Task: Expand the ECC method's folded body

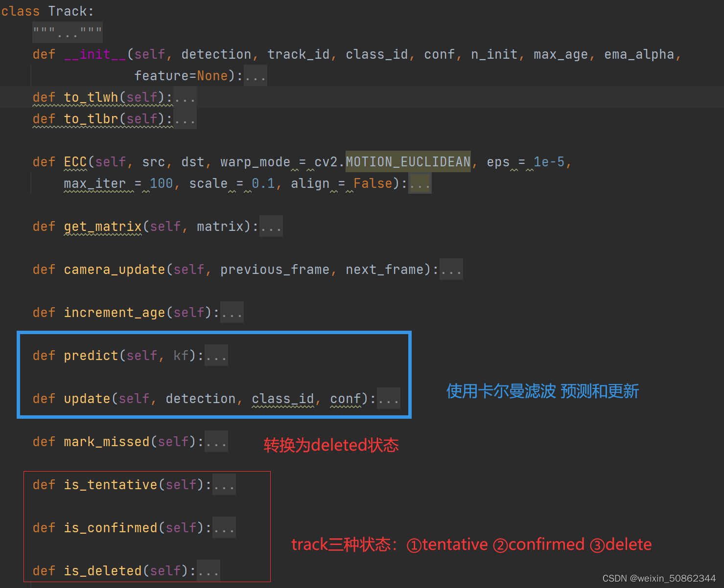Action: [x=419, y=183]
